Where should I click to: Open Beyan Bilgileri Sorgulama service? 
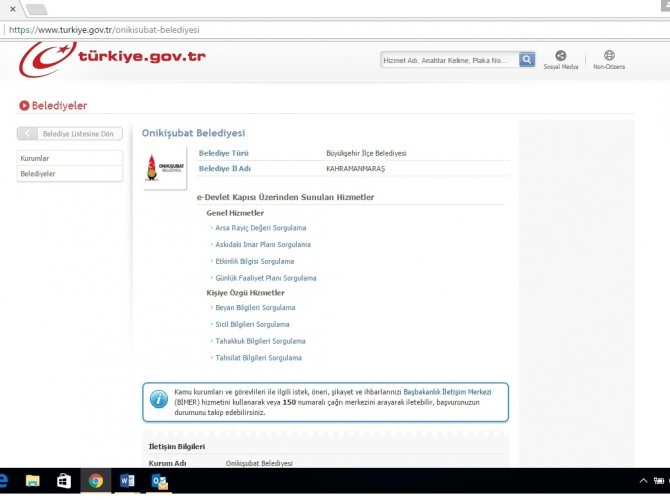pyautogui.click(x=255, y=308)
